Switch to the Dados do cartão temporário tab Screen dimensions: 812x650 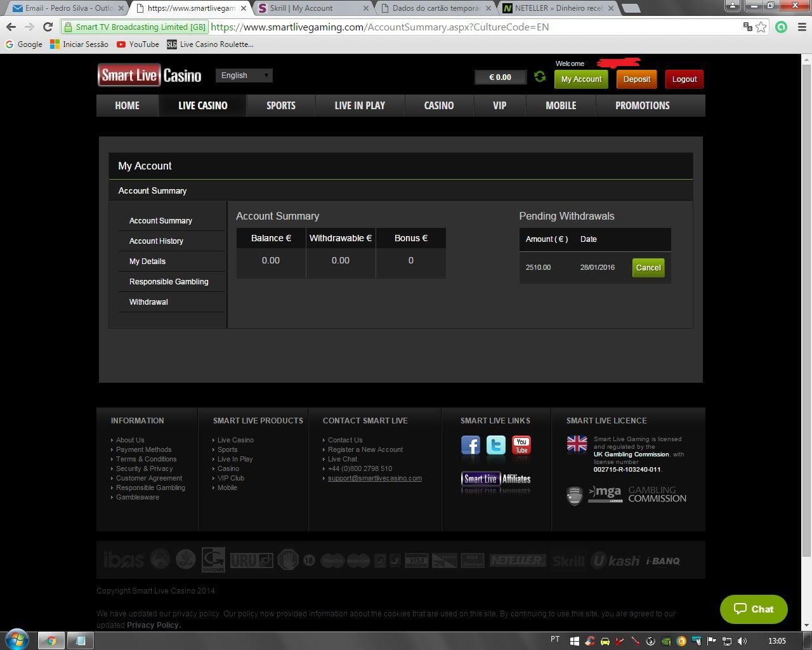[436, 8]
